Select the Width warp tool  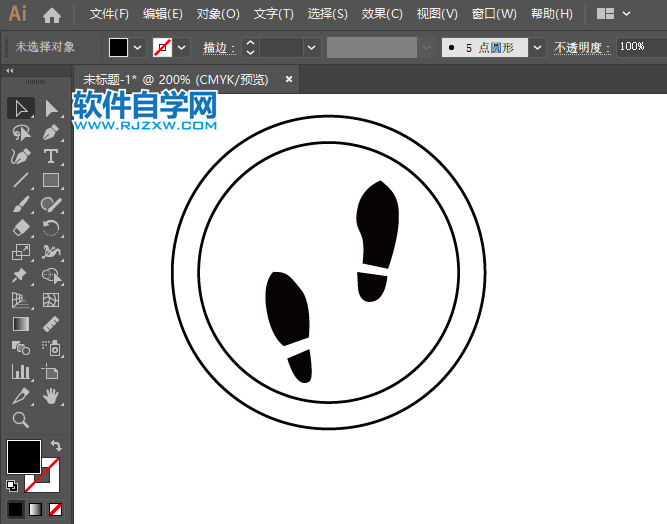[51, 252]
